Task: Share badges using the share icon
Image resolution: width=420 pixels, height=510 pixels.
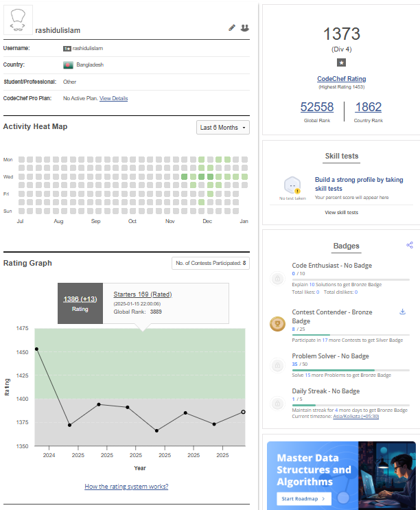Action: coord(410,245)
